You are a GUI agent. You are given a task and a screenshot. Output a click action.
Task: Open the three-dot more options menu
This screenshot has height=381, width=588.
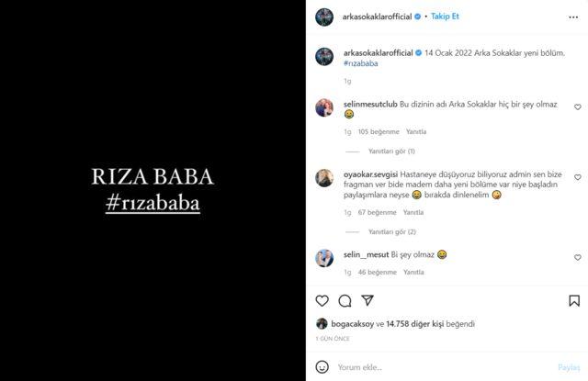(573, 17)
